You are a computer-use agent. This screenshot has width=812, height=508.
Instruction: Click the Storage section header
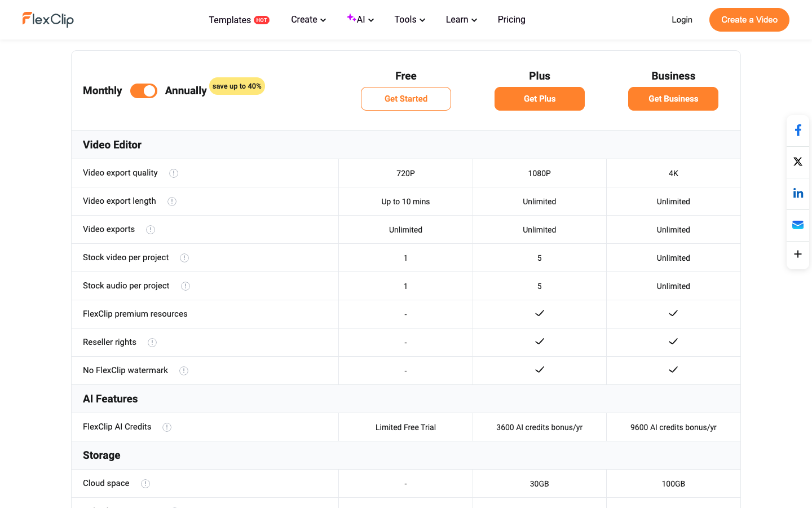click(101, 456)
